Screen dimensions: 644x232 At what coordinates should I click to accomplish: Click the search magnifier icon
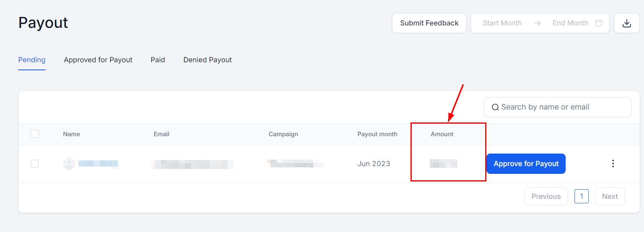[x=495, y=108]
